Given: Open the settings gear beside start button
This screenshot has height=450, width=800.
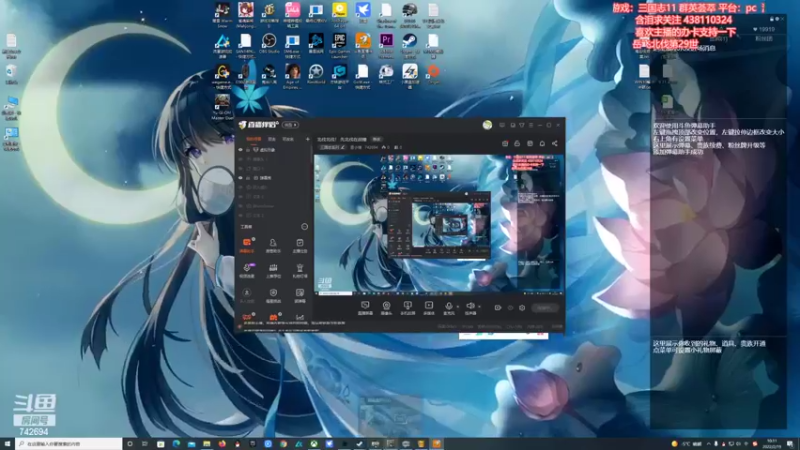Looking at the screenshot, I should 522,308.
